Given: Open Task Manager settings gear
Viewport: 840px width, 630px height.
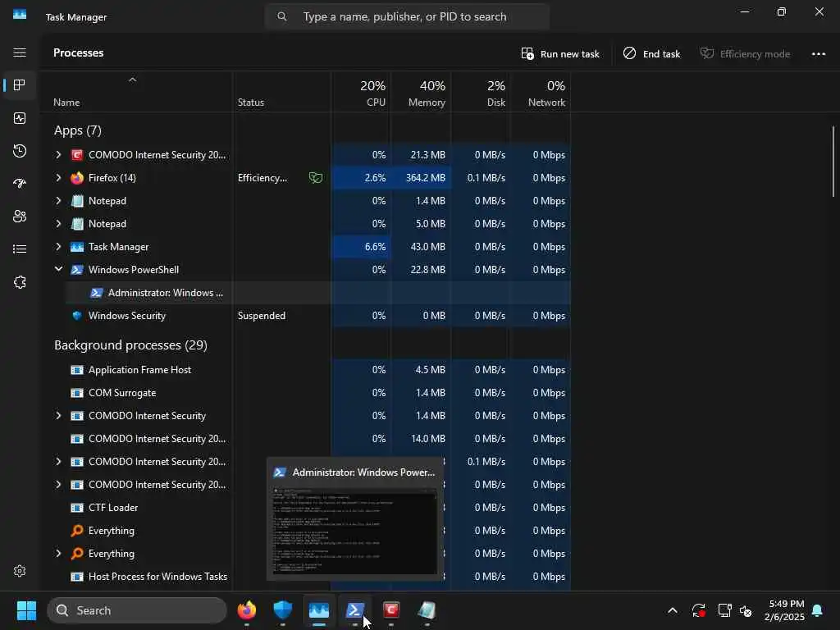Looking at the screenshot, I should tap(20, 571).
